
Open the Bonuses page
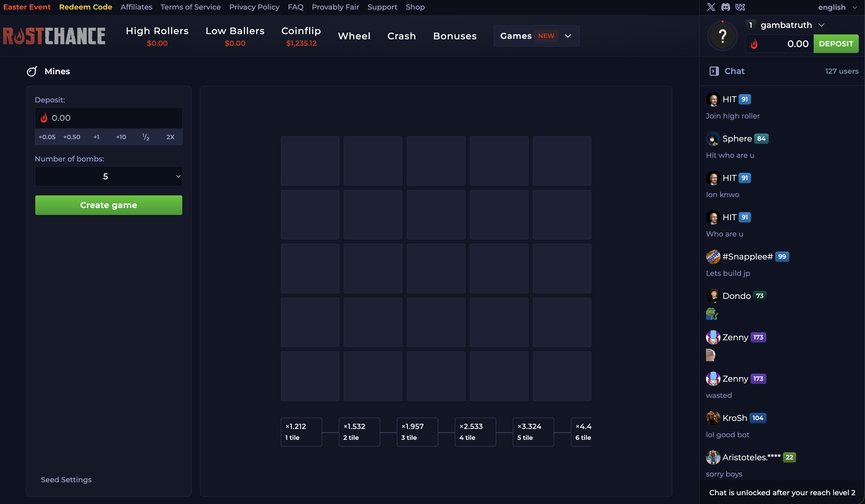[x=455, y=36]
